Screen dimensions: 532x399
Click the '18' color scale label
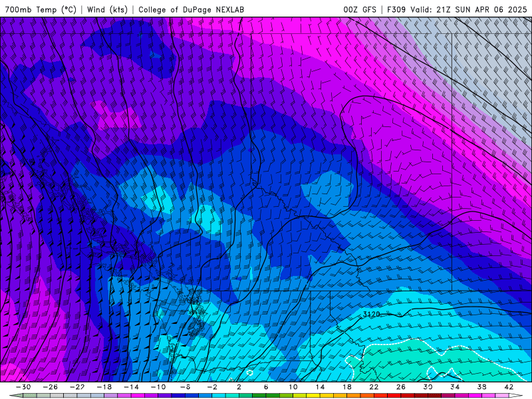346,387
